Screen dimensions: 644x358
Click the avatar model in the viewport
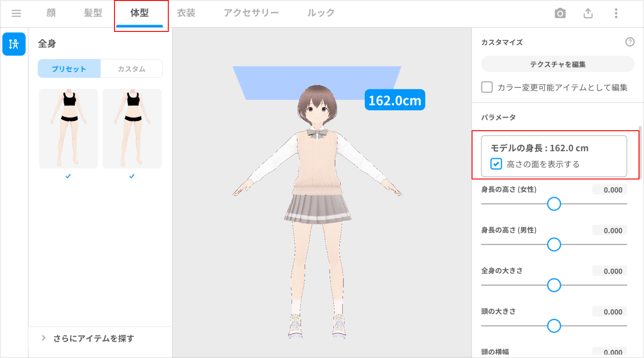coord(317,211)
